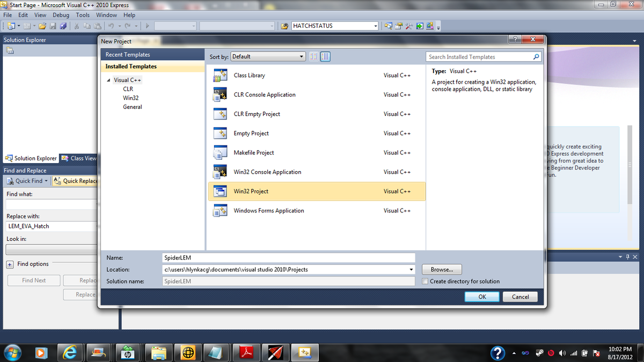Image resolution: width=644 pixels, height=362 pixels.
Task: Open Internet Explorer from the taskbar
Action: [x=70, y=352]
